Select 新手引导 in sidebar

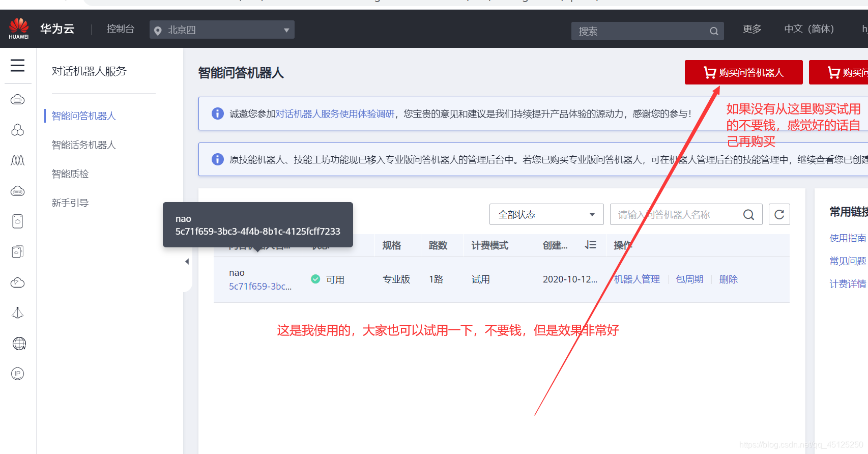point(70,203)
